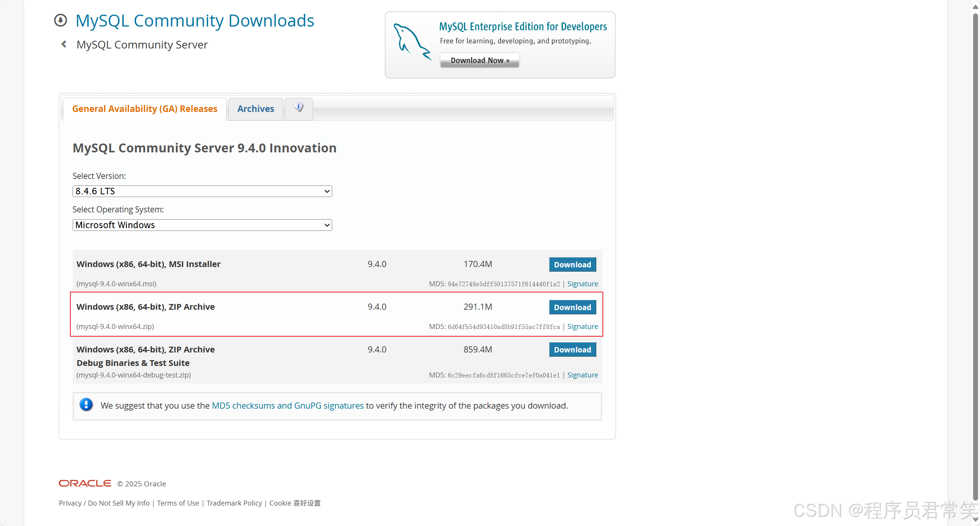The width and height of the screenshot is (980, 526).
Task: Open the information icon tab
Action: (299, 109)
